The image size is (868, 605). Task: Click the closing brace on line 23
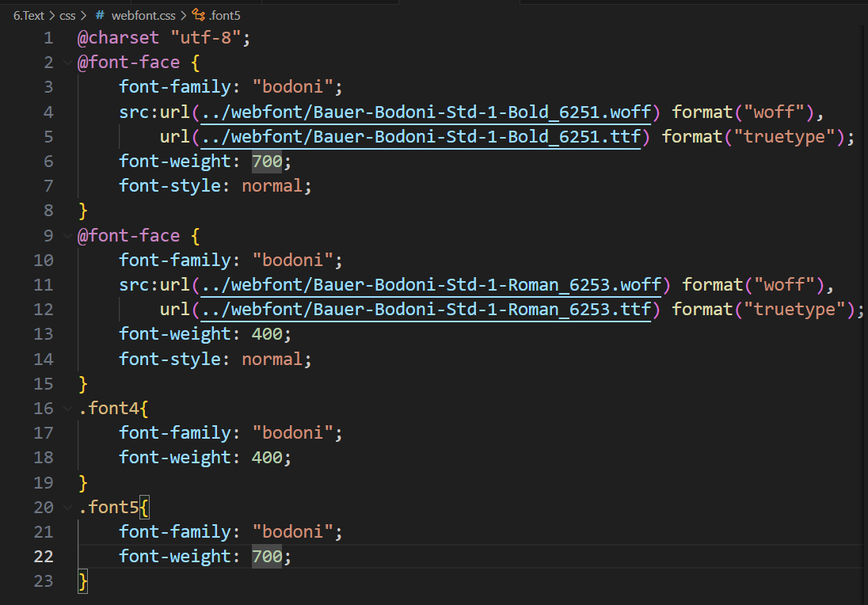[x=83, y=581]
